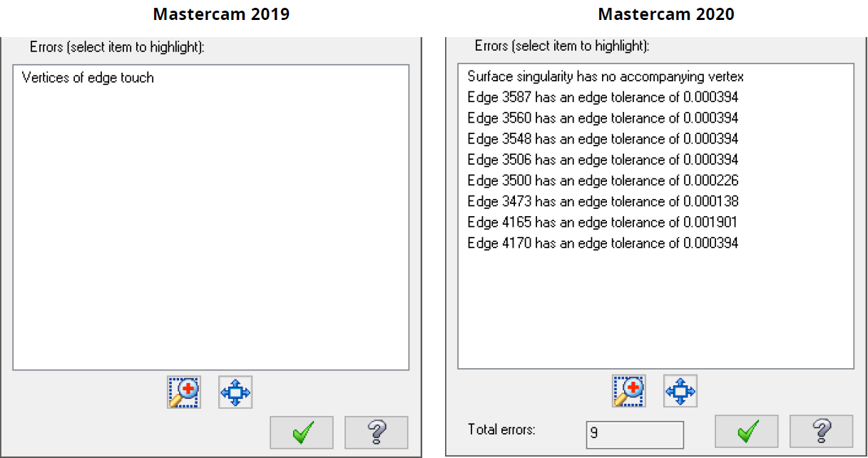Open help question mark in Mastercam 2020 dialog
868x458 pixels.
821,431
